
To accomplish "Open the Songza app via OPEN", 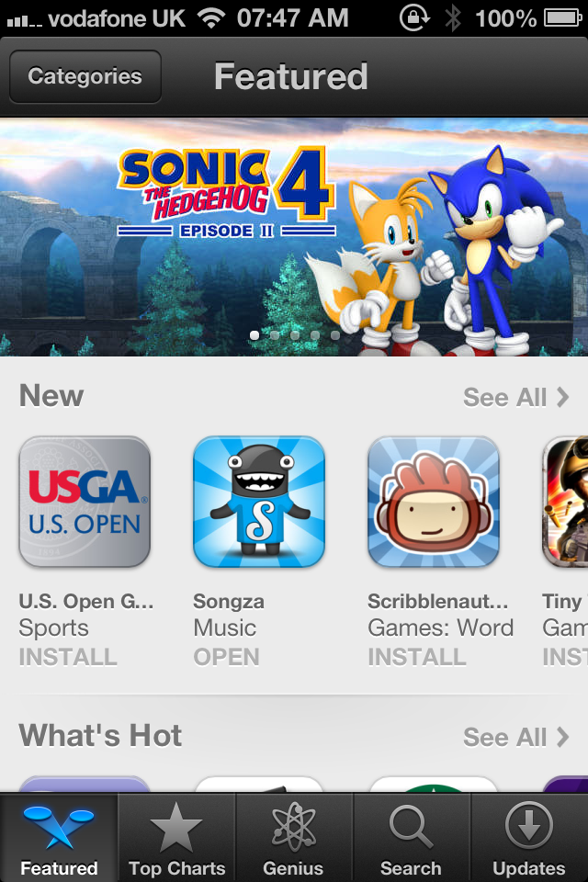I will pos(226,657).
